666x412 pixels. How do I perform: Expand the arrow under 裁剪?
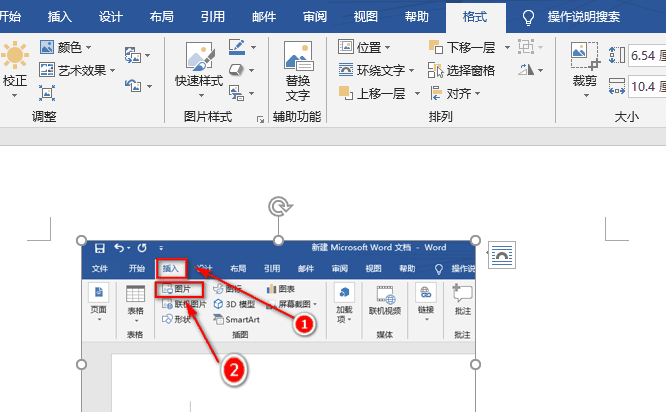(x=587, y=96)
